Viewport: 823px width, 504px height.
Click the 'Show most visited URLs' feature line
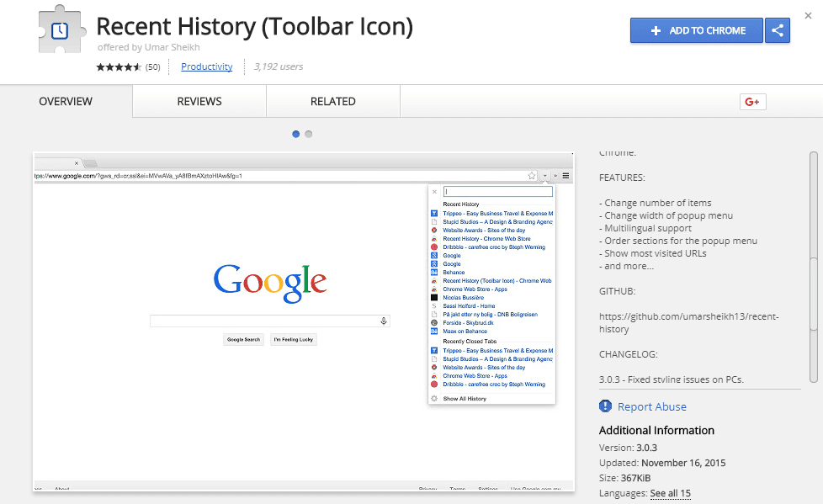pyautogui.click(x=653, y=253)
